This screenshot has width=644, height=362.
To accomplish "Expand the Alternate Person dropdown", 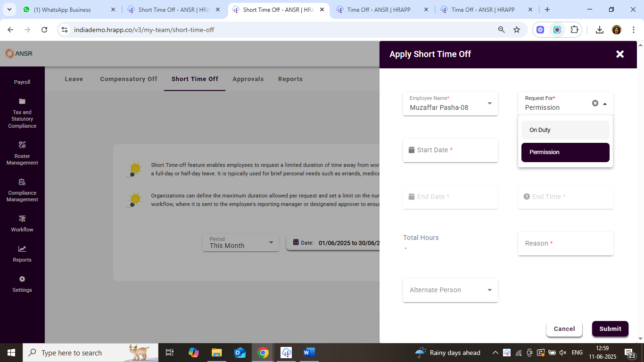I will click(x=489, y=290).
